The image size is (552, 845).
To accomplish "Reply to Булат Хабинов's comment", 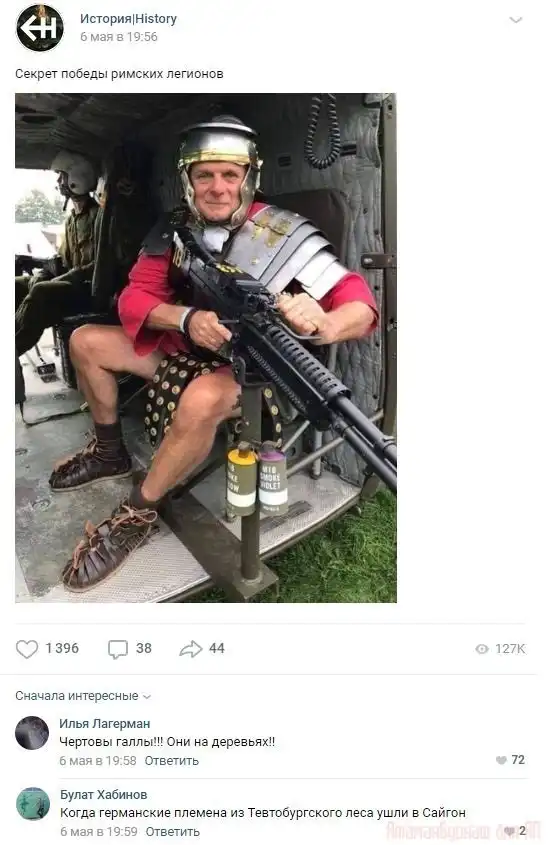I will [x=172, y=832].
